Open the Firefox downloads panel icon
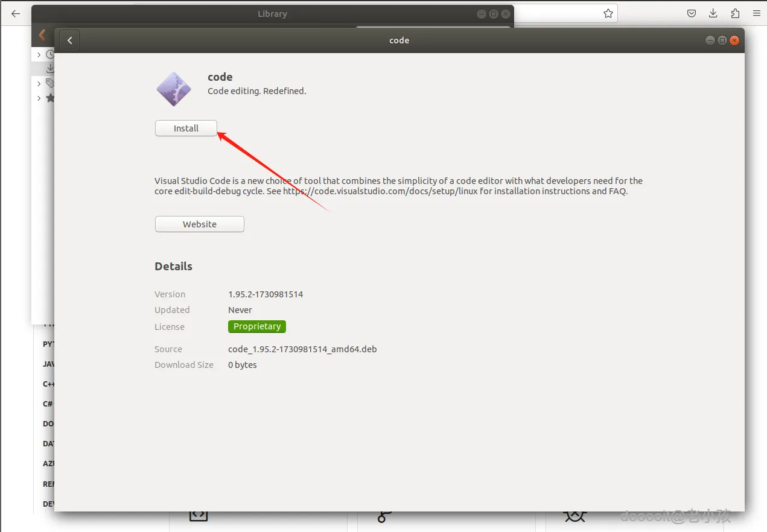The height and width of the screenshot is (532, 767). [713, 13]
